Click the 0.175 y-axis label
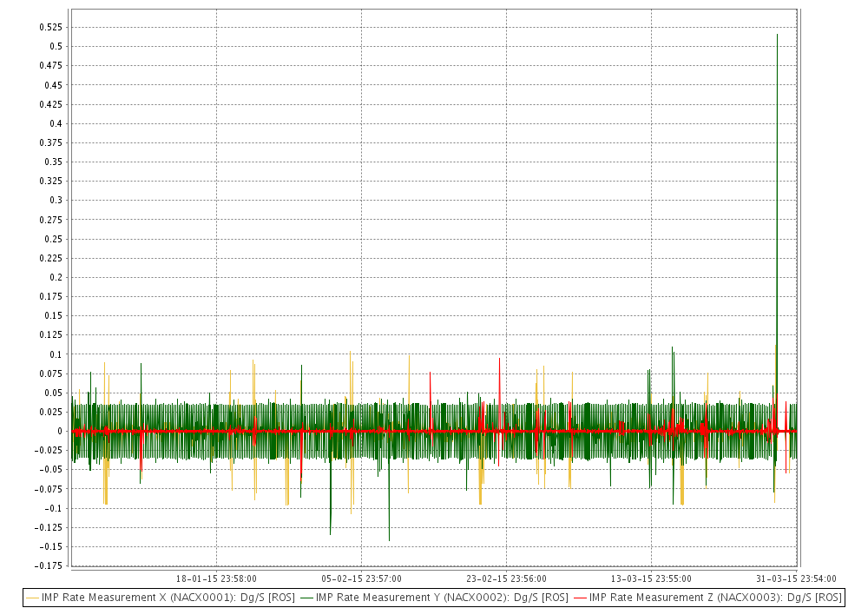 click(51, 297)
